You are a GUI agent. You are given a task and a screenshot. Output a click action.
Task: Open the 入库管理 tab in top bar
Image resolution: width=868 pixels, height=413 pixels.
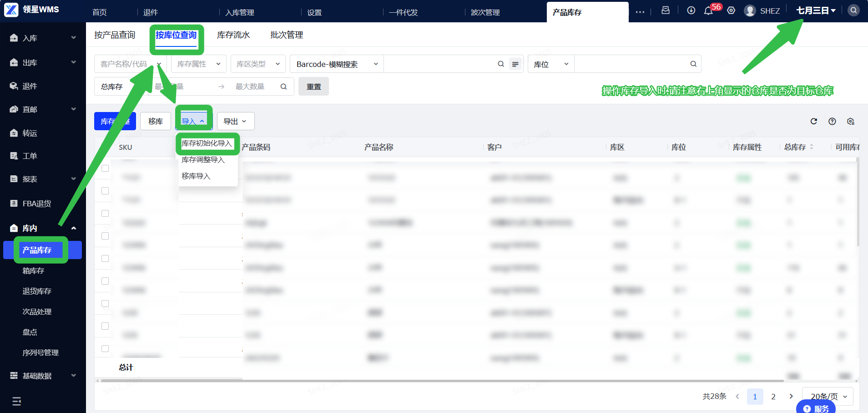[x=240, y=12]
